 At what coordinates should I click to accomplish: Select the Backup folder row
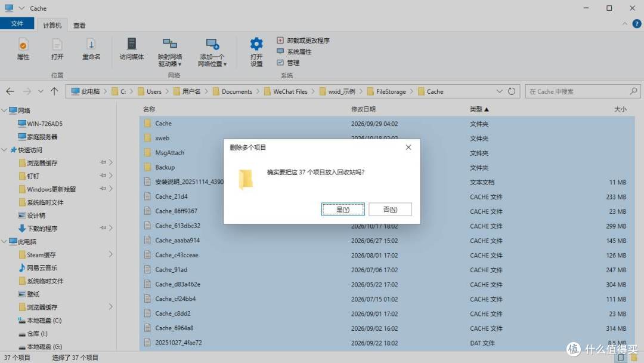coord(387,167)
